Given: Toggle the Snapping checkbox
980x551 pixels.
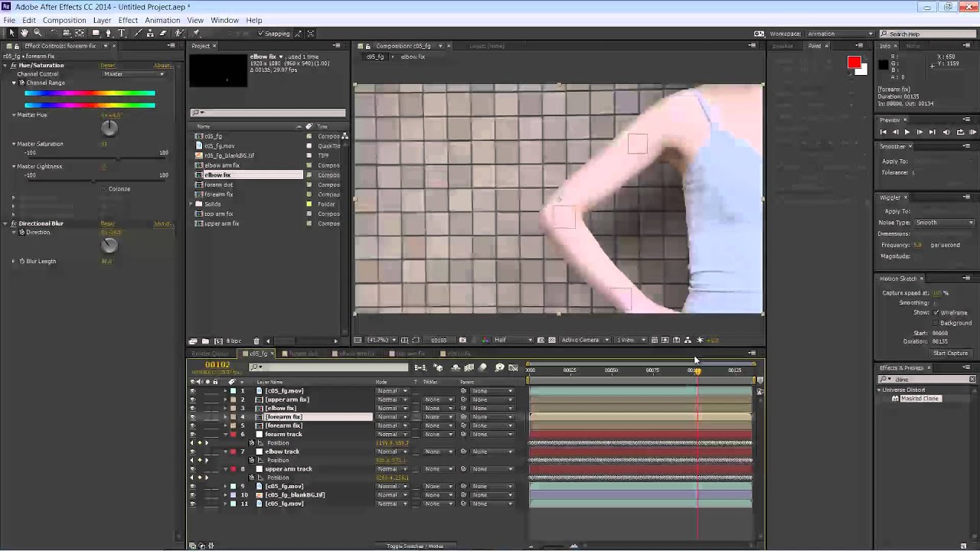Looking at the screenshot, I should (x=261, y=34).
